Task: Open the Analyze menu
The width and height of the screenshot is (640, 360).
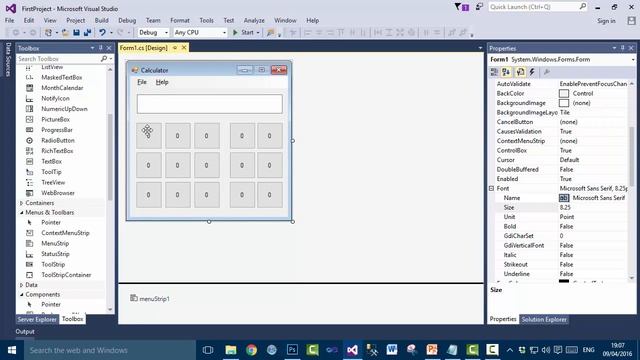Action: 254,20
